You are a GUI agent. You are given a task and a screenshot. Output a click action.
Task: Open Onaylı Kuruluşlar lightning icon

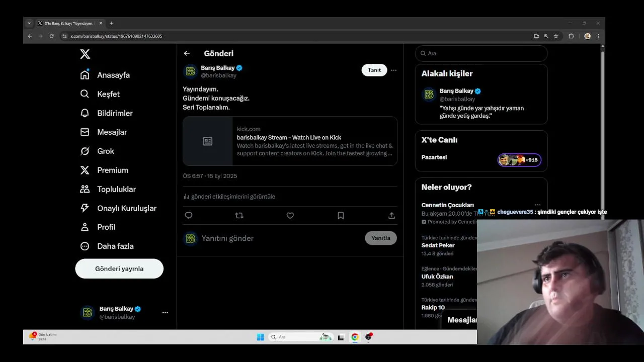(x=85, y=208)
